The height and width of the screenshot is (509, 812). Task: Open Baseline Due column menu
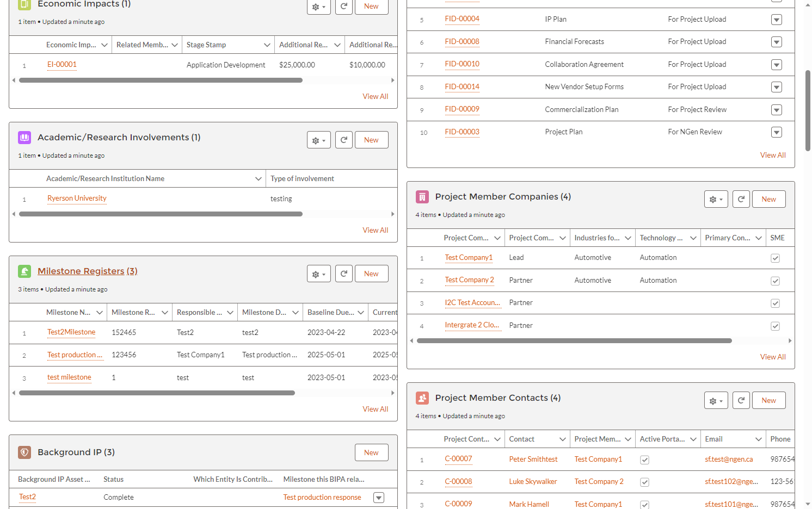pyautogui.click(x=360, y=313)
